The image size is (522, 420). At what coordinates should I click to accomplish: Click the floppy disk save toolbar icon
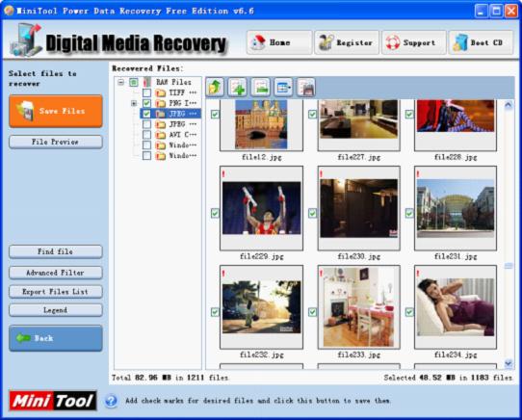click(306, 88)
